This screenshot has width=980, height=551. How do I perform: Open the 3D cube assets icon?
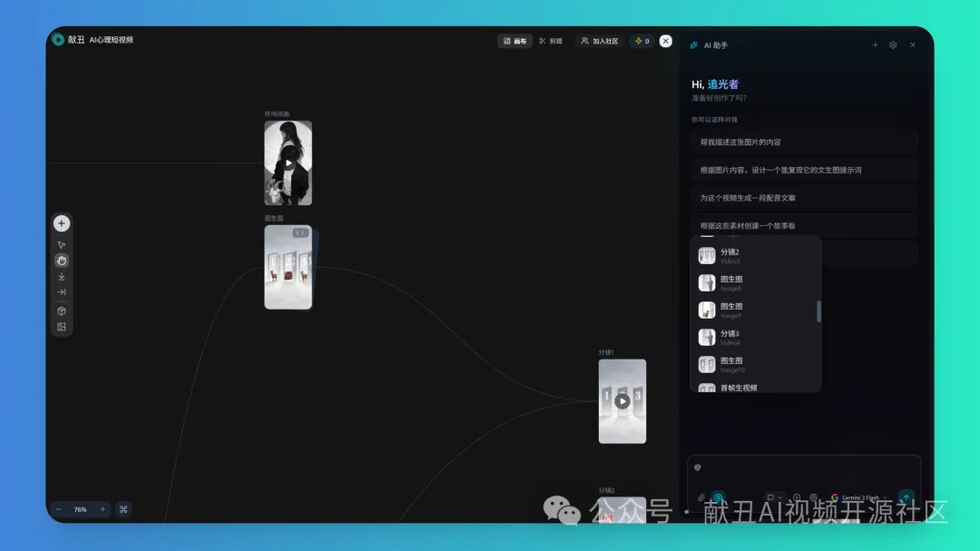(x=62, y=311)
